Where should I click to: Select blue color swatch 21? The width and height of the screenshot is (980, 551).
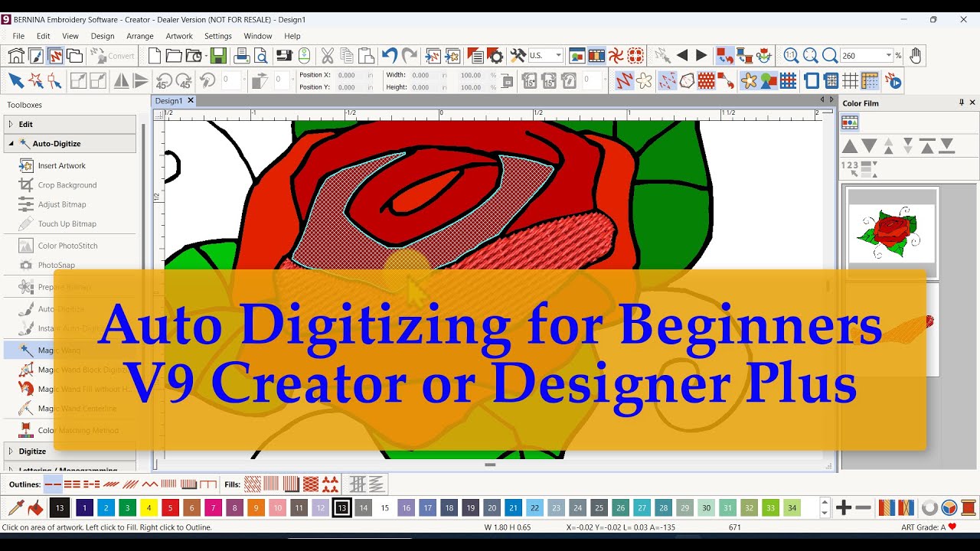pyautogui.click(x=514, y=507)
